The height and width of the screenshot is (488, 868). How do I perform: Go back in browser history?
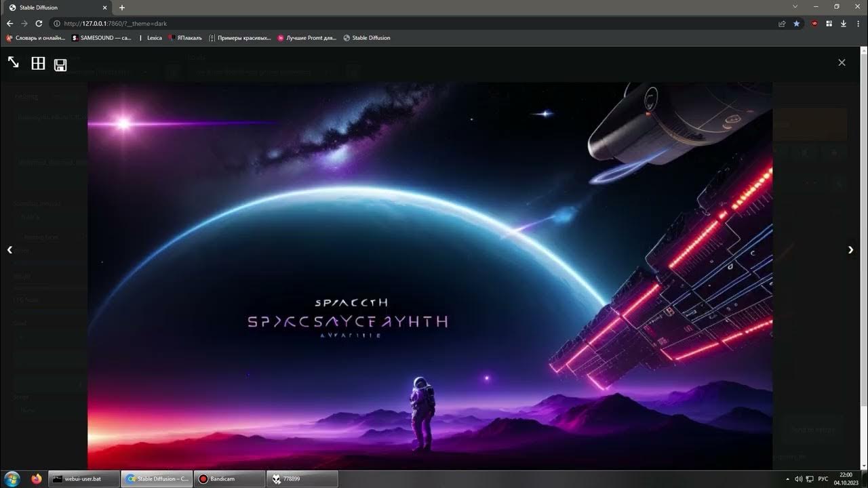click(x=9, y=23)
